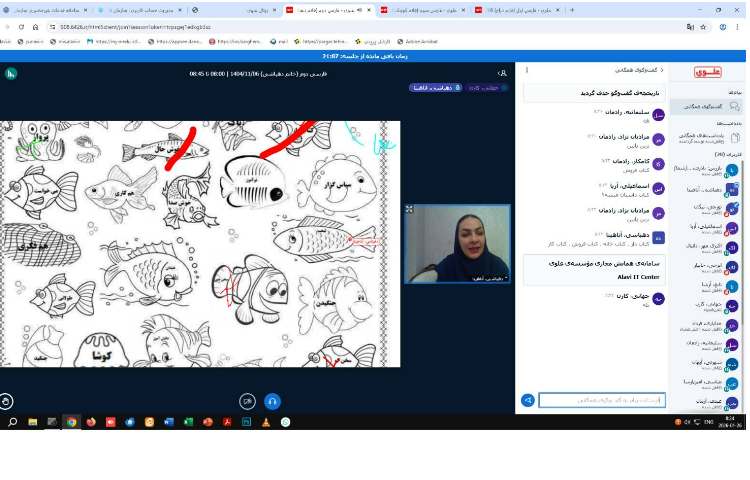Image resolution: width=750 pixels, height=480 pixels.
Task: Switch to the active فارسی دوم browser tab
Action: pyautogui.click(x=328, y=10)
